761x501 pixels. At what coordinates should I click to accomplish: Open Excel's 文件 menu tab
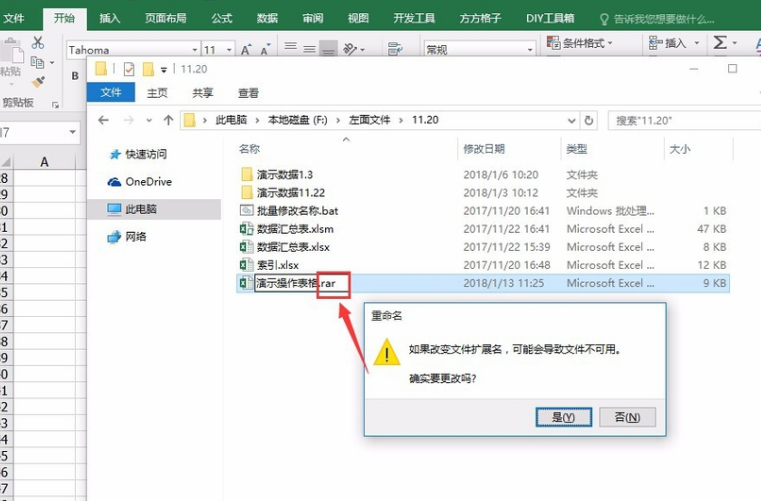14,18
